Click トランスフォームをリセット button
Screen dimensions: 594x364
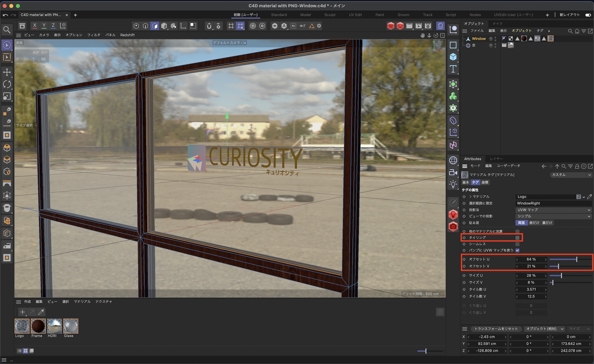coord(496,329)
